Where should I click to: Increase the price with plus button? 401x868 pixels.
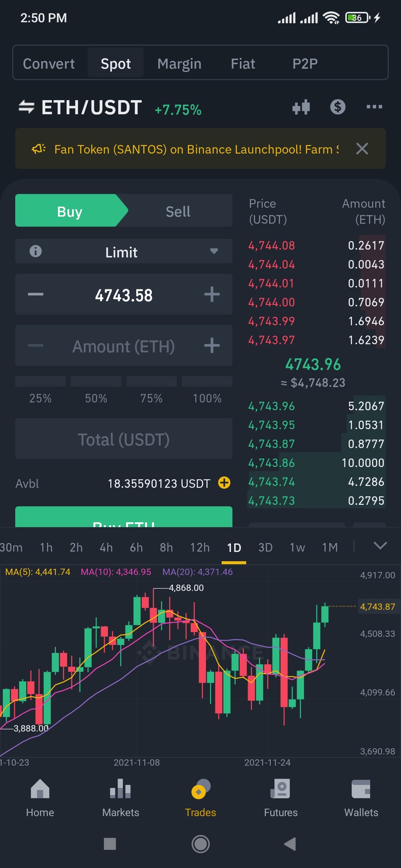[212, 295]
